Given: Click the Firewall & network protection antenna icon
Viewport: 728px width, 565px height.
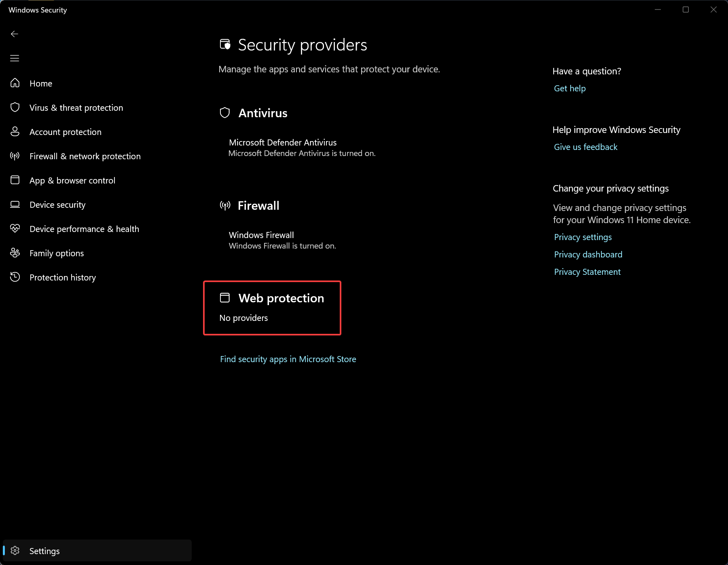Looking at the screenshot, I should point(15,156).
